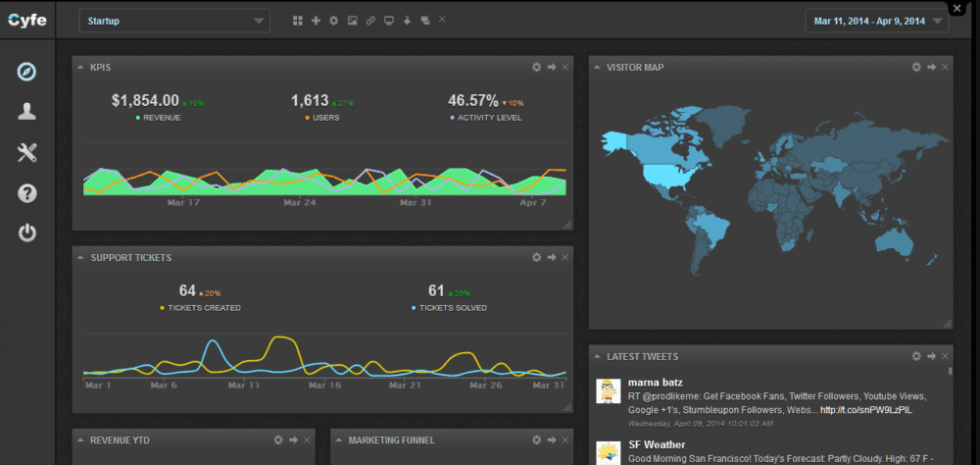
Task: Collapse the Visitor Map widget
Action: [x=596, y=67]
